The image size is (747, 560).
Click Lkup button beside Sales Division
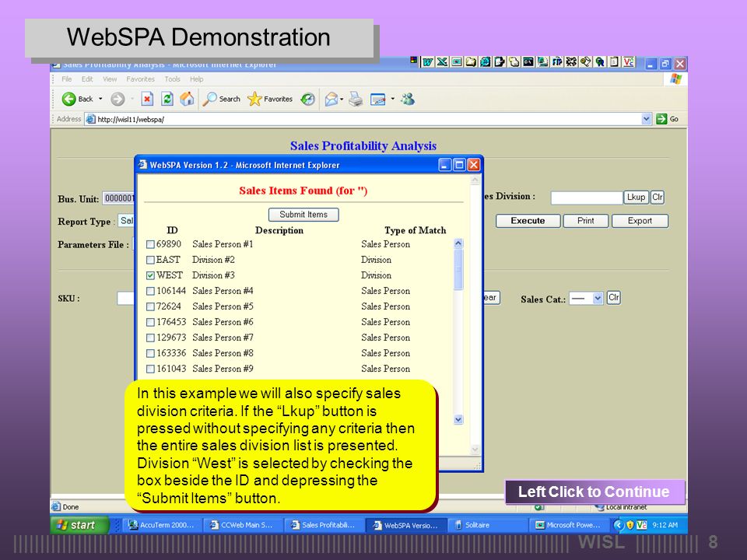(636, 197)
